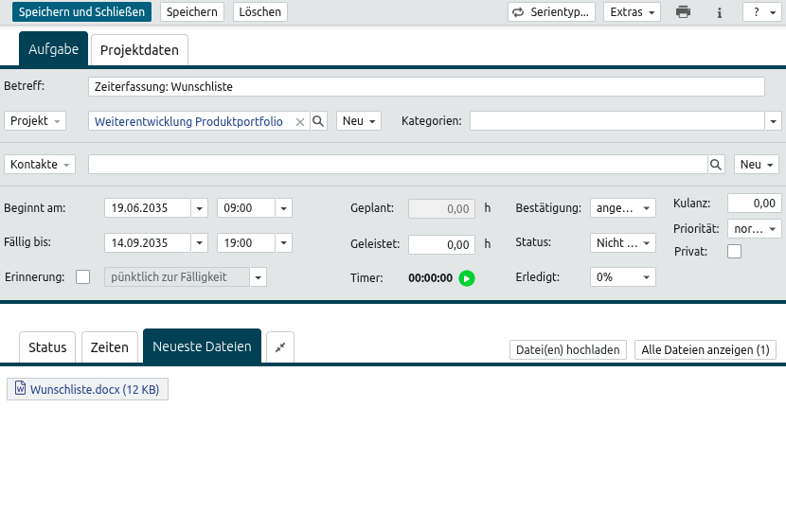Viewport: 786px width, 532px height.
Task: Toggle the Privat checkbox
Action: tap(734, 252)
